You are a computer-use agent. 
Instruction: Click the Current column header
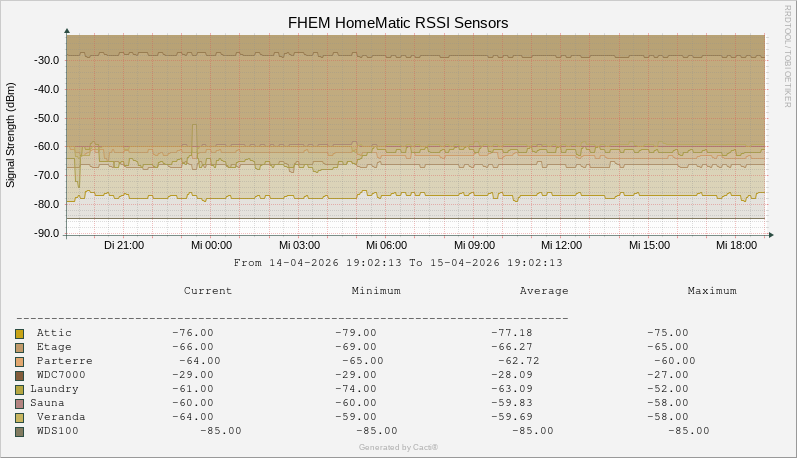(208, 291)
